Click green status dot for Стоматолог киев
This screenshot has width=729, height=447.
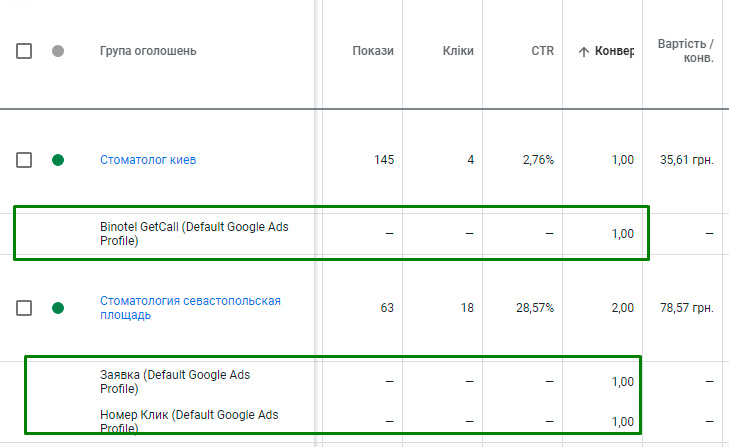[x=58, y=160]
